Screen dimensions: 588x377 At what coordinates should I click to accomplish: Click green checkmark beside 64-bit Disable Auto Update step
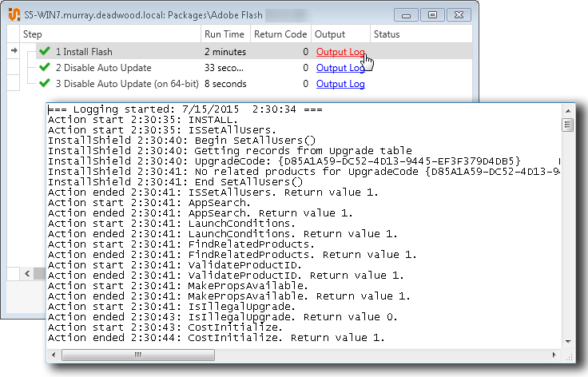45,84
